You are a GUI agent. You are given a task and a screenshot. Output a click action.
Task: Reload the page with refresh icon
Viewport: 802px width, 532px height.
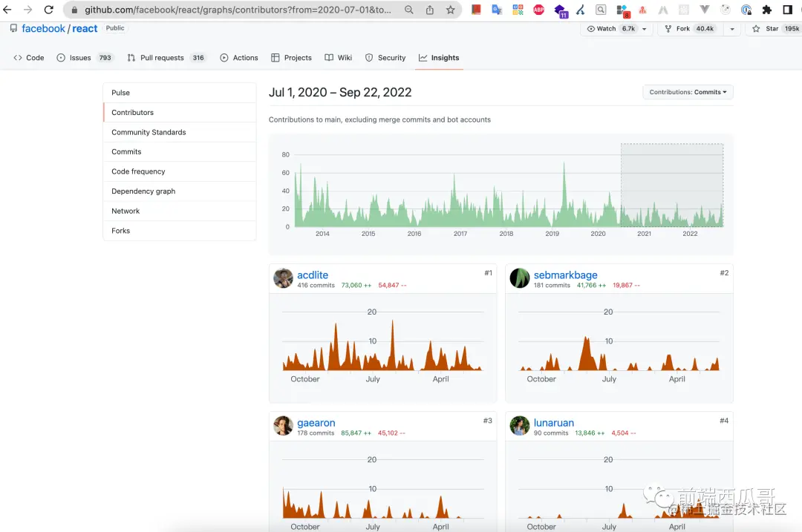[x=48, y=10]
